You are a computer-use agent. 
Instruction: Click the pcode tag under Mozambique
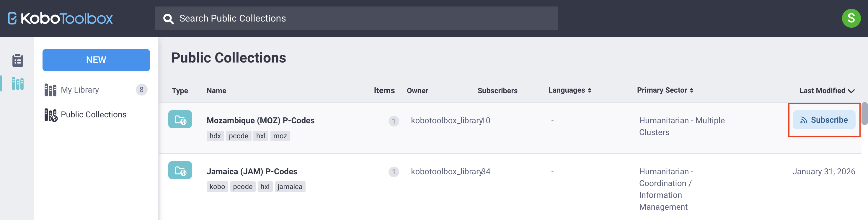238,136
